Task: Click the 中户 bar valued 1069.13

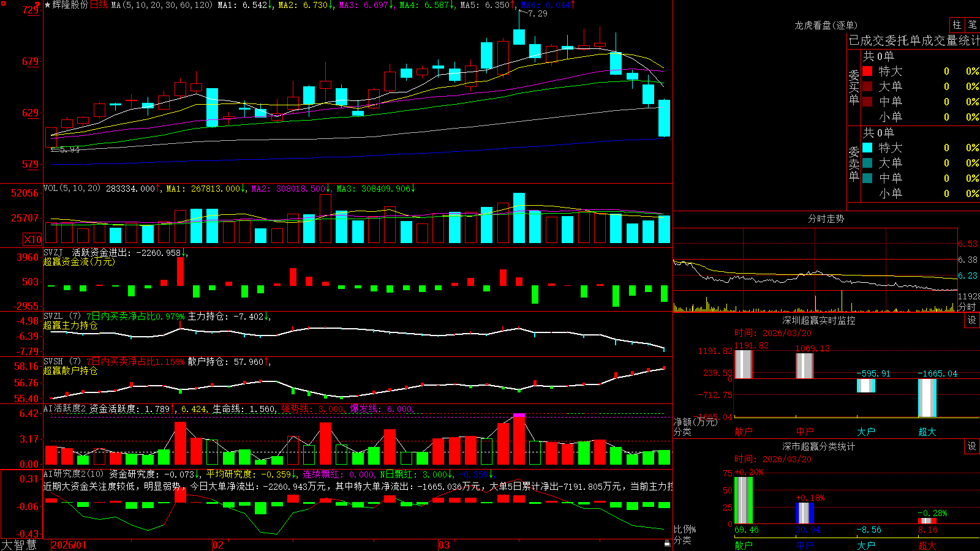Action: [805, 366]
